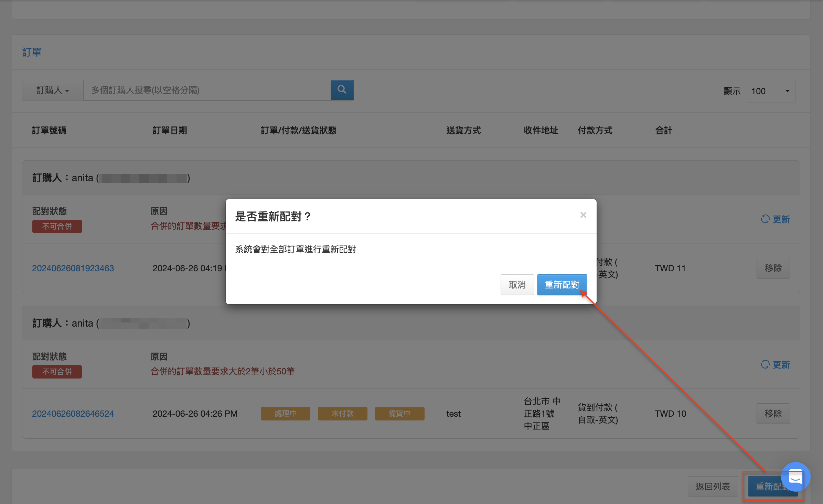Click the dialog message 系統會對全部訂單進行重新配對

[296, 249]
